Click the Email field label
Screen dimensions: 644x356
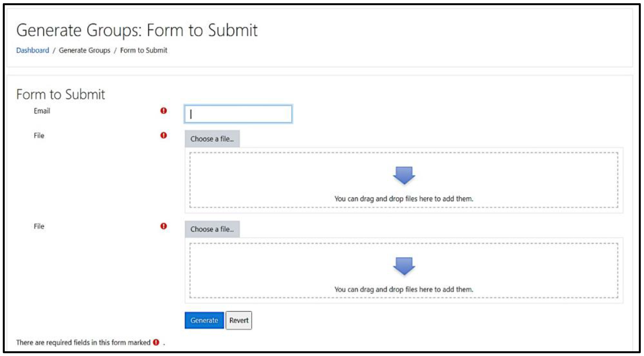(x=42, y=111)
